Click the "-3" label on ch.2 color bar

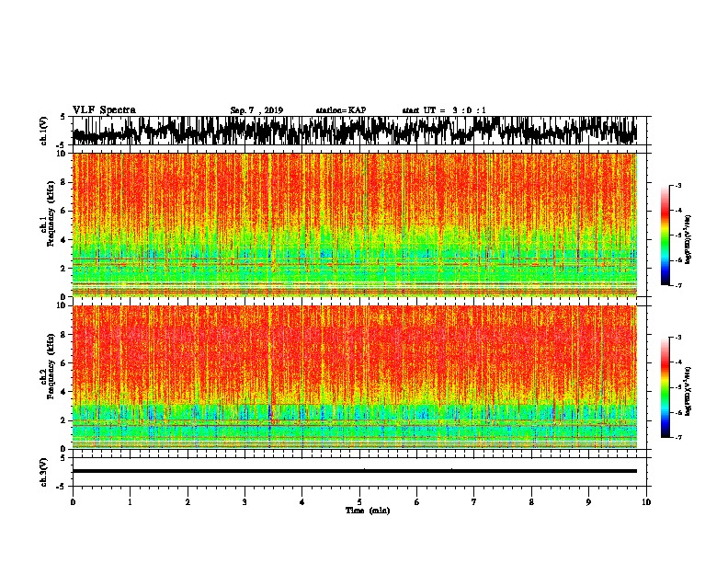click(678, 338)
